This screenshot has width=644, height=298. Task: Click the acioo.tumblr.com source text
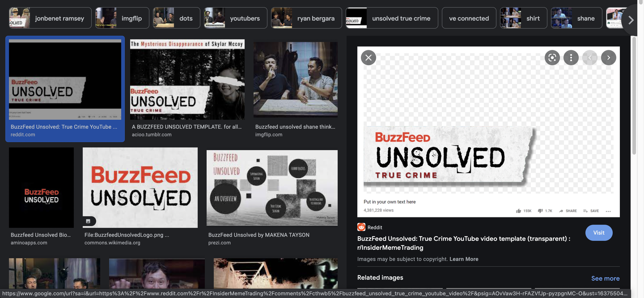(x=152, y=134)
